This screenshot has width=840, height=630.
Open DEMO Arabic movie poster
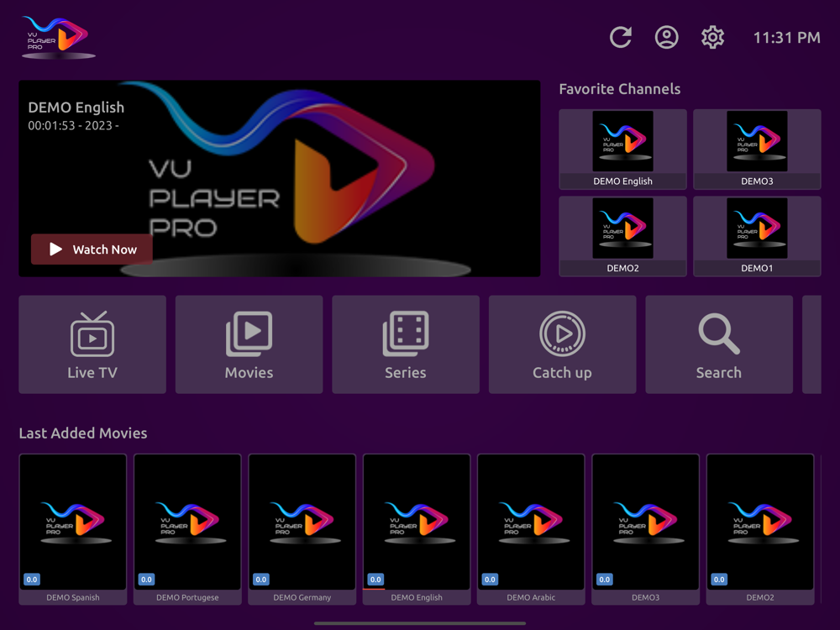(531, 529)
